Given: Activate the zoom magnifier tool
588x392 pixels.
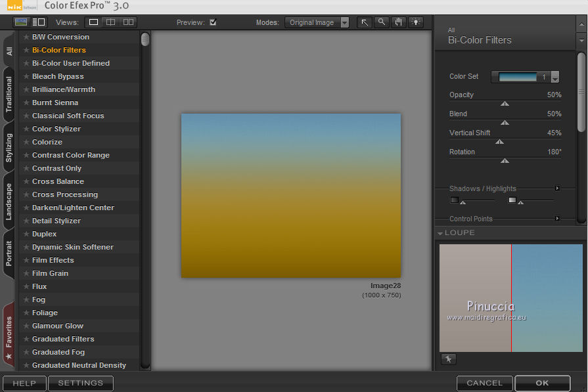Looking at the screenshot, I should [381, 22].
